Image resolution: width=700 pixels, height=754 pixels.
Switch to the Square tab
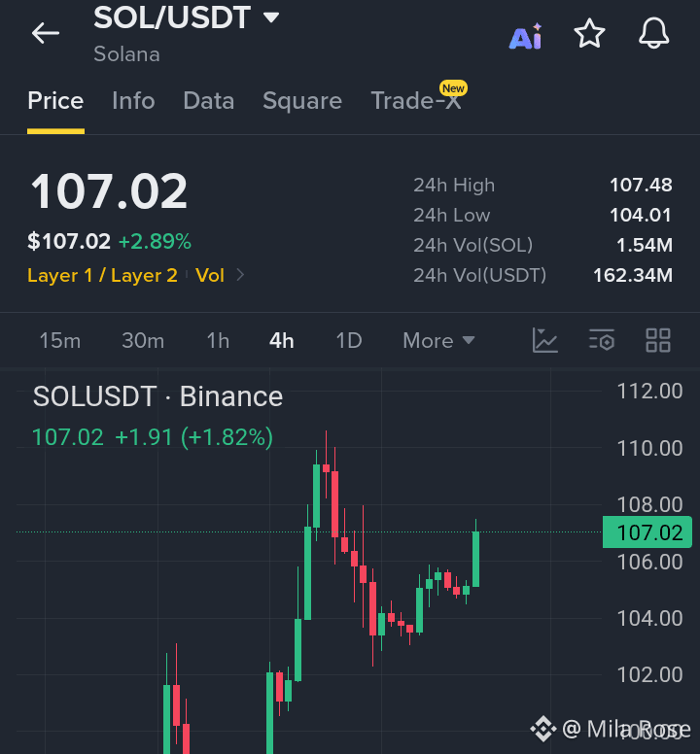tap(302, 101)
